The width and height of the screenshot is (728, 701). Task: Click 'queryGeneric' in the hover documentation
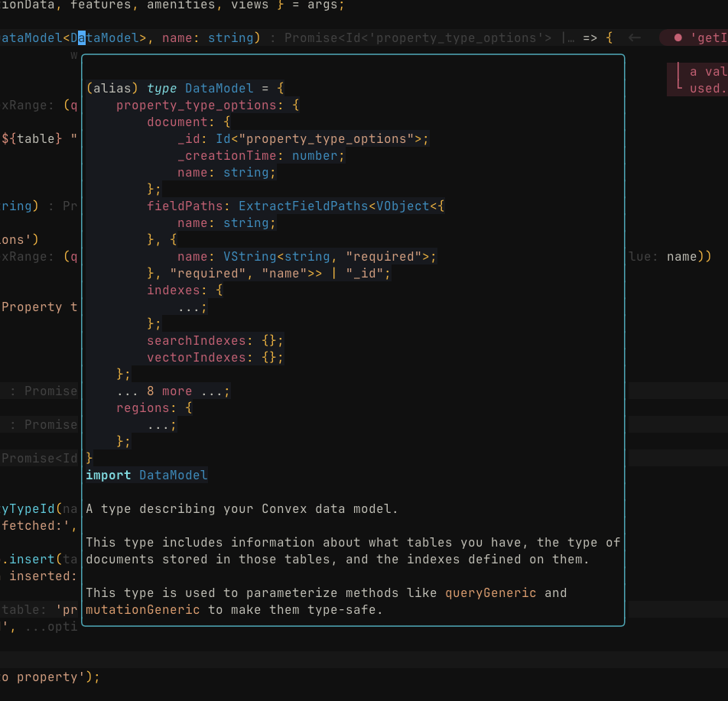490,593
